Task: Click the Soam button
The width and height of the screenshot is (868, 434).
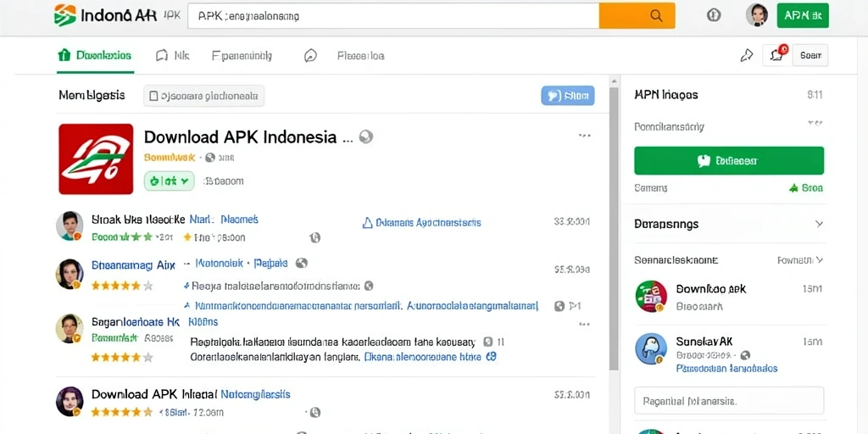Action: (x=810, y=55)
